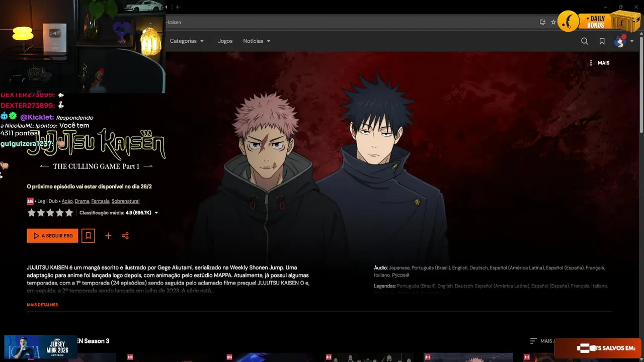
Task: Open the Drama genre link
Action: (82, 201)
